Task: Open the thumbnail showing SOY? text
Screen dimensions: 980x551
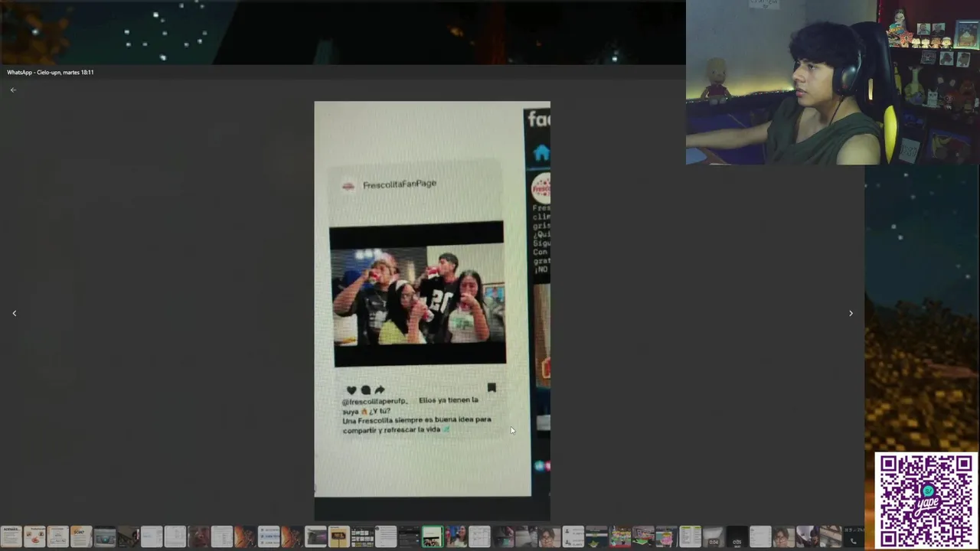Action: (81, 536)
